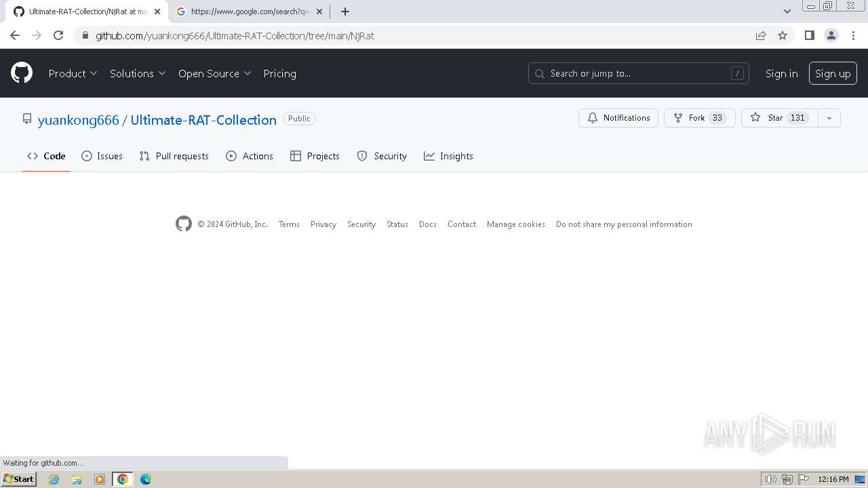Open the footer Security link
Screen dimensions: 868x488
[x=361, y=224]
